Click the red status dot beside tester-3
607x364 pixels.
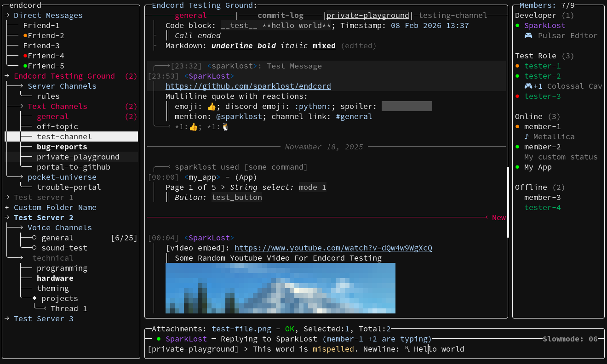[x=517, y=96]
